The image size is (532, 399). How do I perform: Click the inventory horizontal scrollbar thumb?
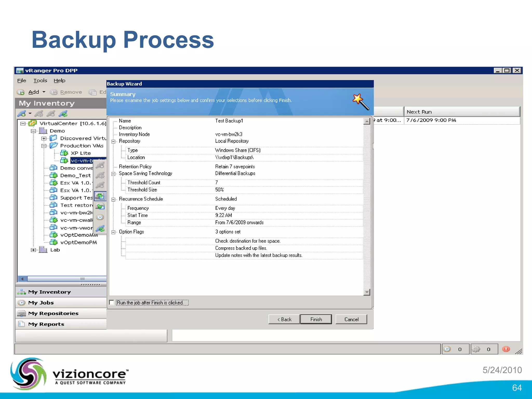(x=67, y=279)
